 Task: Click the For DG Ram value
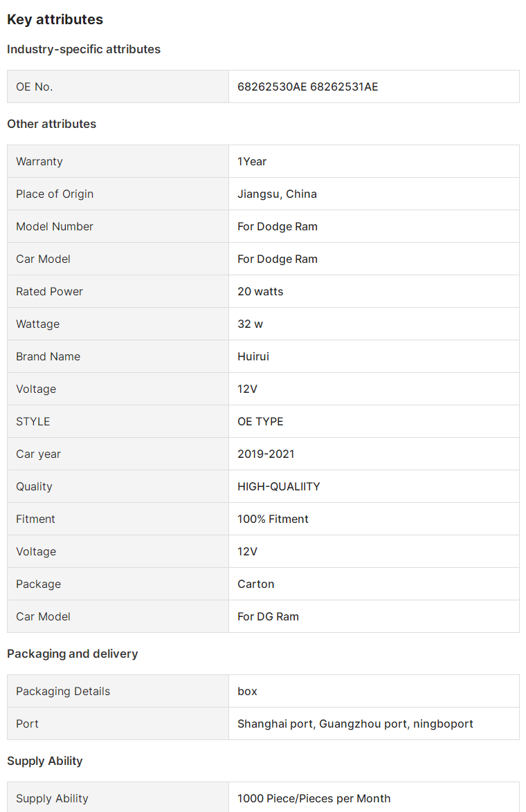pyautogui.click(x=268, y=616)
